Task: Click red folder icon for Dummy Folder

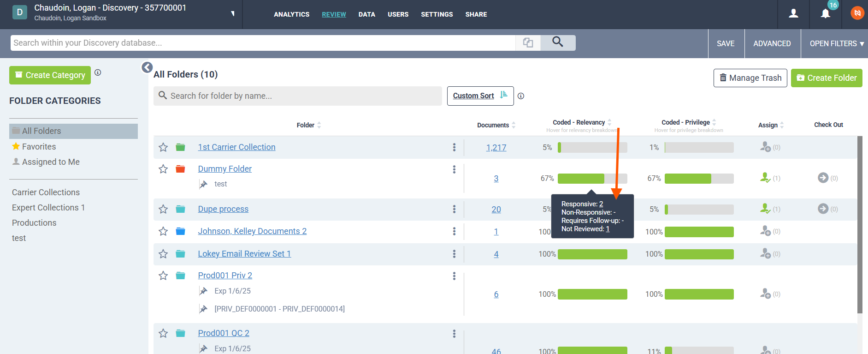Action: [x=180, y=169]
